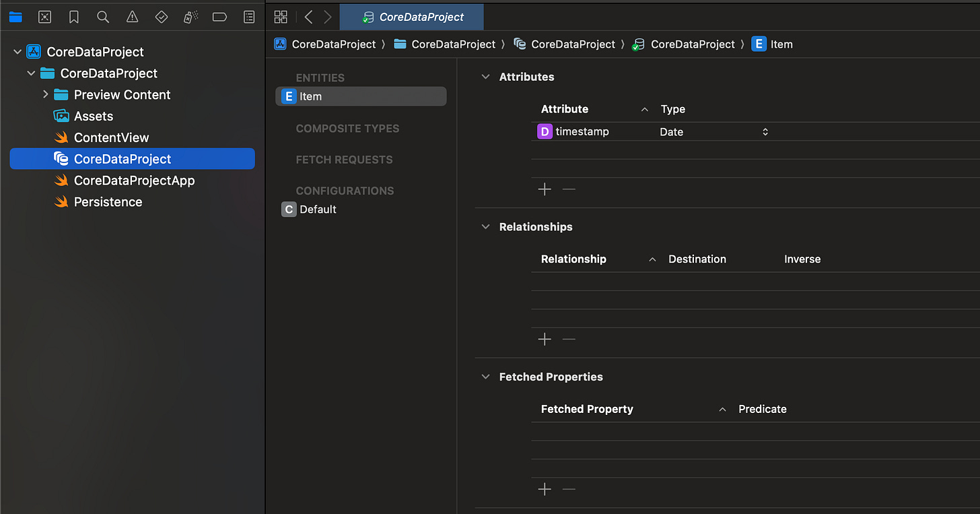Click the FETCH REQUESTS section header
Image resolution: width=980 pixels, height=514 pixels.
click(x=344, y=160)
